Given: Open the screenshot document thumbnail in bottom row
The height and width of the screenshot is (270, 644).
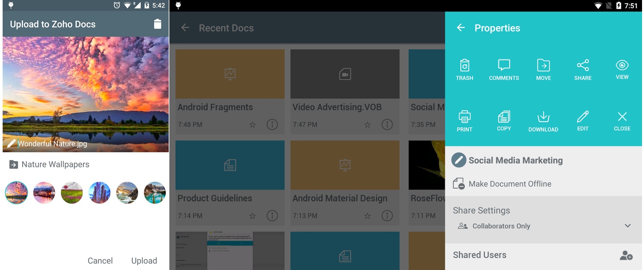Looking at the screenshot, I should pyautogui.click(x=230, y=251).
